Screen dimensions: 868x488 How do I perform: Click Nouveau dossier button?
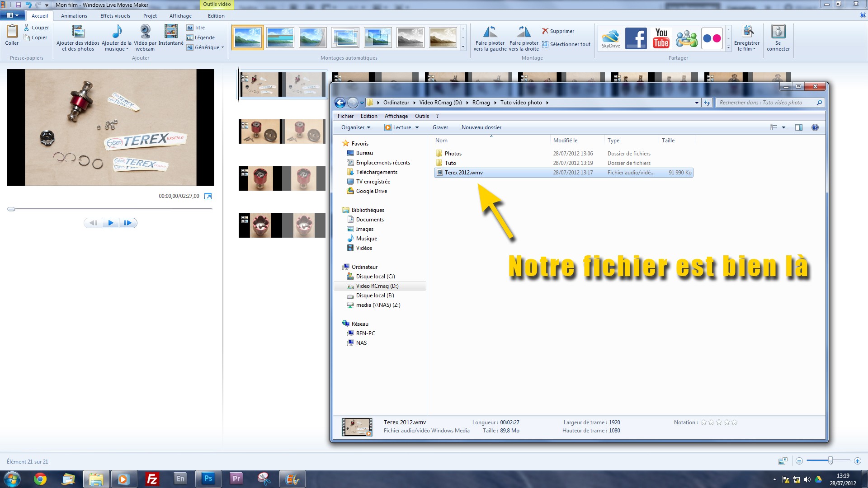click(x=481, y=127)
